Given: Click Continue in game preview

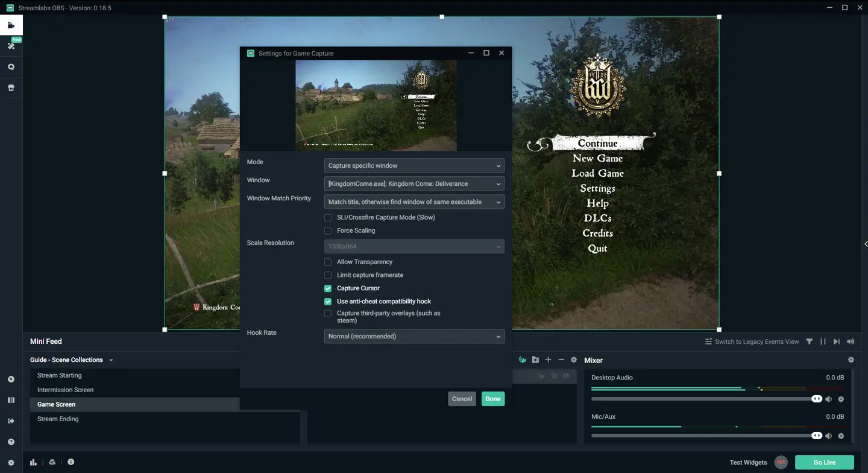Looking at the screenshot, I should pyautogui.click(x=597, y=143).
